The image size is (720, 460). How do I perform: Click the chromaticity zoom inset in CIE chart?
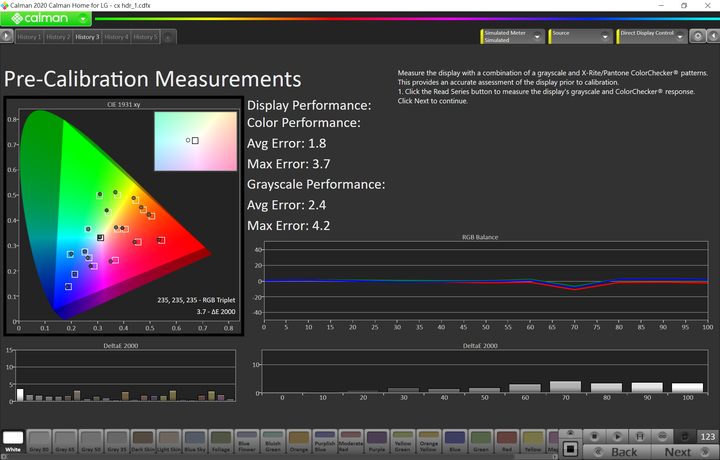coord(196,141)
